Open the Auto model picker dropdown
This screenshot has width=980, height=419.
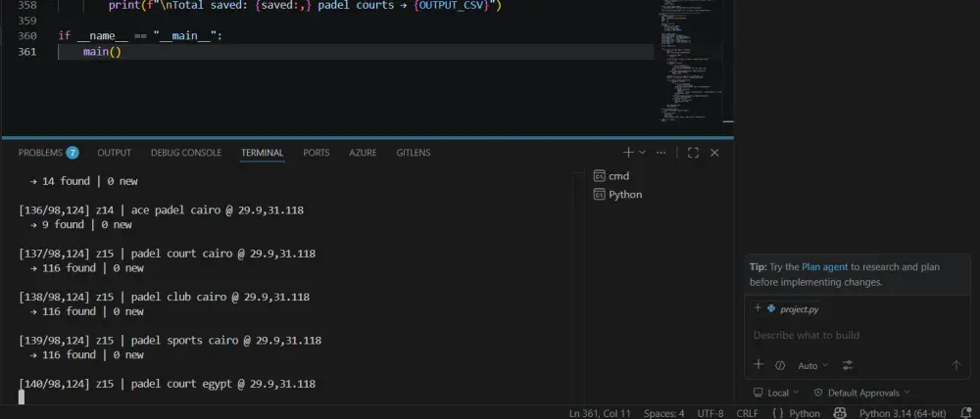[812, 365]
